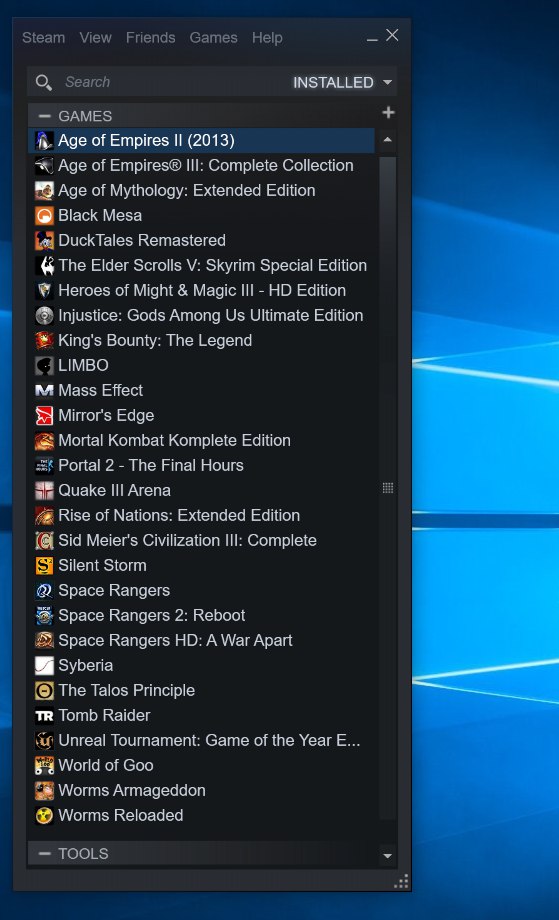Click the search magnifying glass icon
This screenshot has width=559, height=920.
click(43, 82)
